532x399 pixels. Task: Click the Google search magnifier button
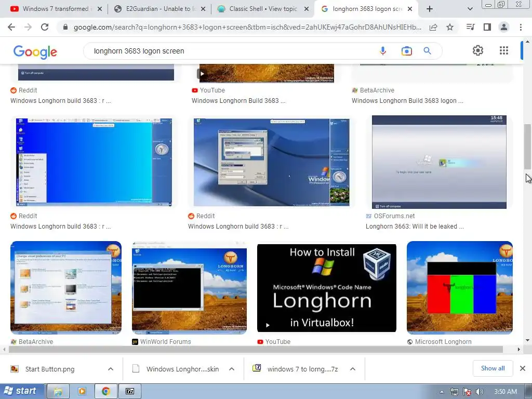pos(427,51)
